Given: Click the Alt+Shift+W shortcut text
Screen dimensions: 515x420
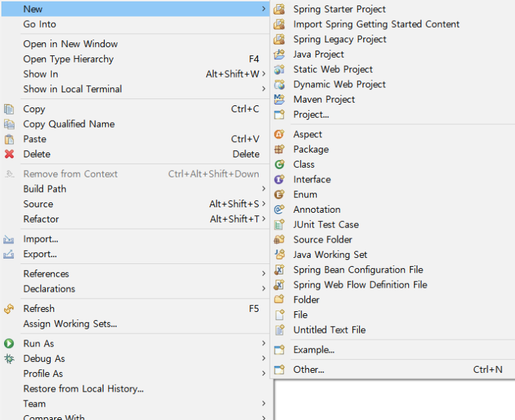Looking at the screenshot, I should [x=232, y=74].
